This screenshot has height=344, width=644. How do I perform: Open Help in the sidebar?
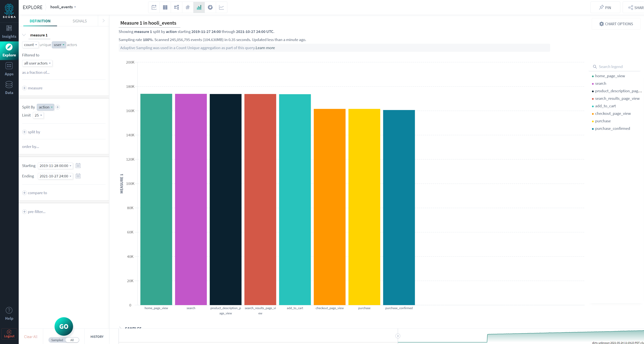9,314
